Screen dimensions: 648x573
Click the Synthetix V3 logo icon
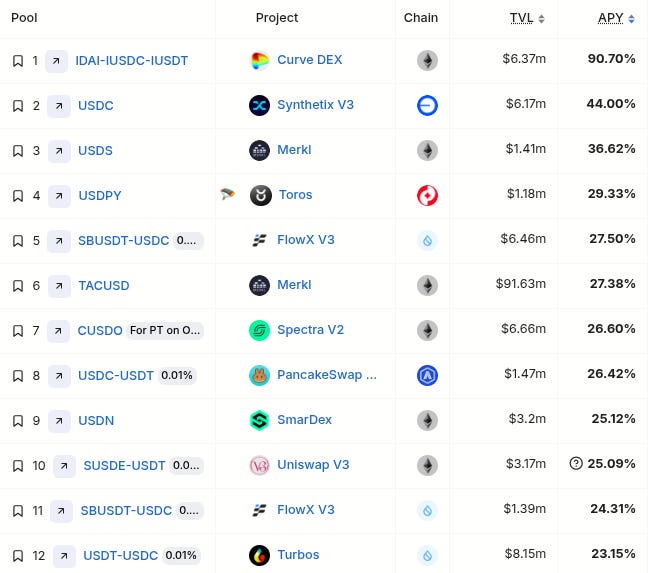(x=260, y=106)
